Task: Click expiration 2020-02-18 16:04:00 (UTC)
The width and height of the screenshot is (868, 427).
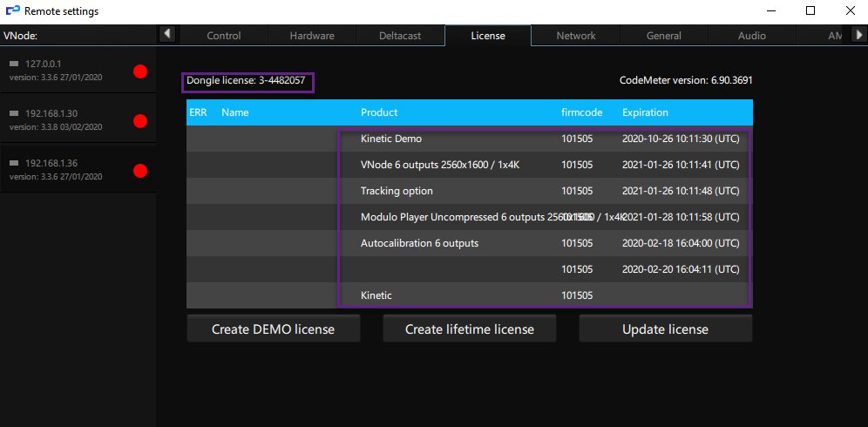Action: click(681, 242)
